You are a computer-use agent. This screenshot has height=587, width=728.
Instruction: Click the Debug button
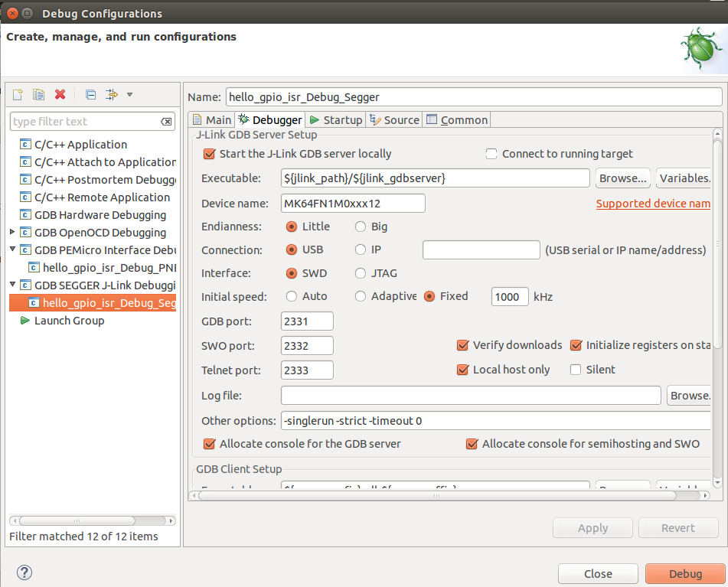point(685,573)
